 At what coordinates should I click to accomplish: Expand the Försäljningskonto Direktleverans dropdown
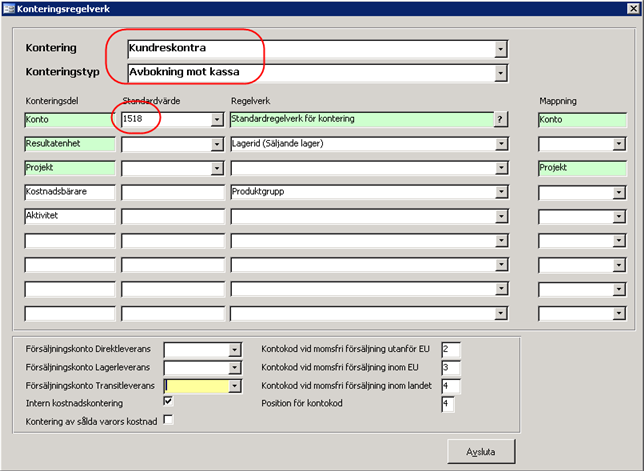(x=235, y=349)
